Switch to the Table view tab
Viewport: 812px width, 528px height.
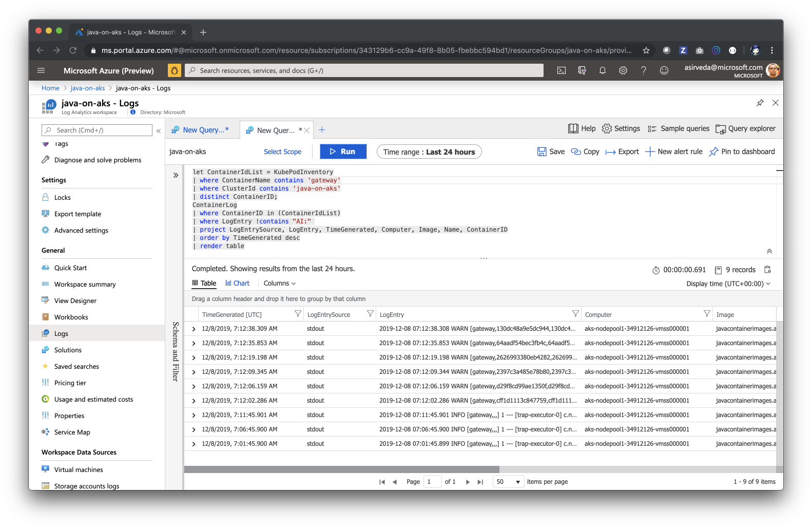pos(204,283)
